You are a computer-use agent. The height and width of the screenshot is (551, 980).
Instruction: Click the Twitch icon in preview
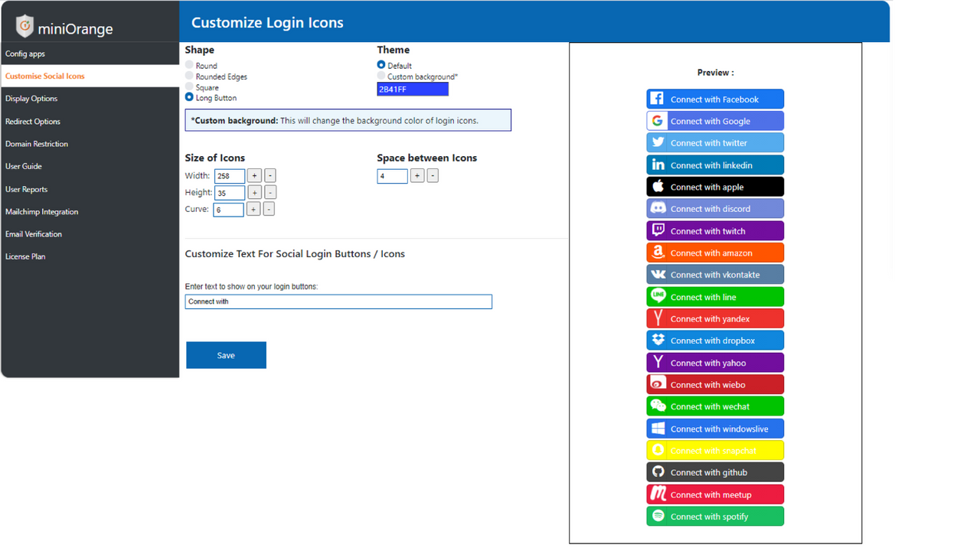click(x=658, y=230)
